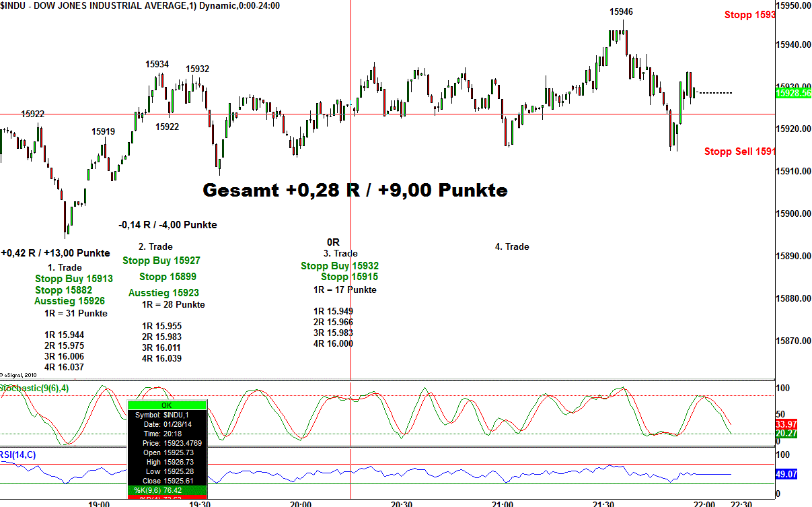
Task: Click the 21:00 mark on time axis
Action: 503,503
